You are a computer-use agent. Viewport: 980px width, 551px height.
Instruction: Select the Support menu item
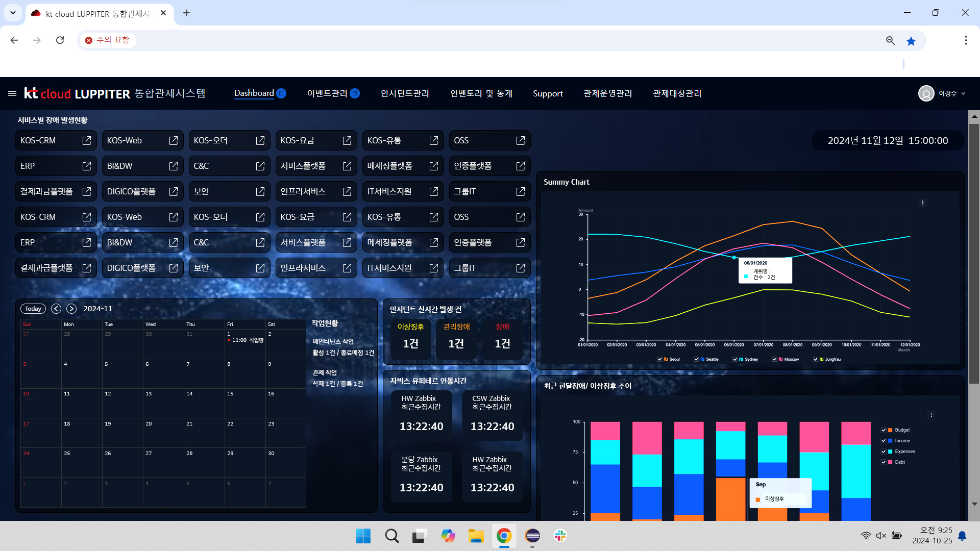tap(548, 93)
